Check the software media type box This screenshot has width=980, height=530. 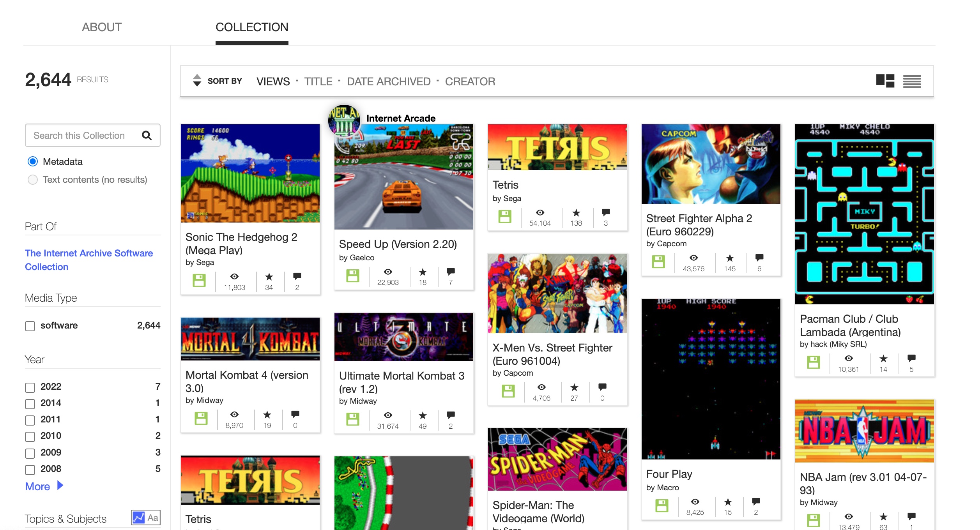pyautogui.click(x=30, y=326)
